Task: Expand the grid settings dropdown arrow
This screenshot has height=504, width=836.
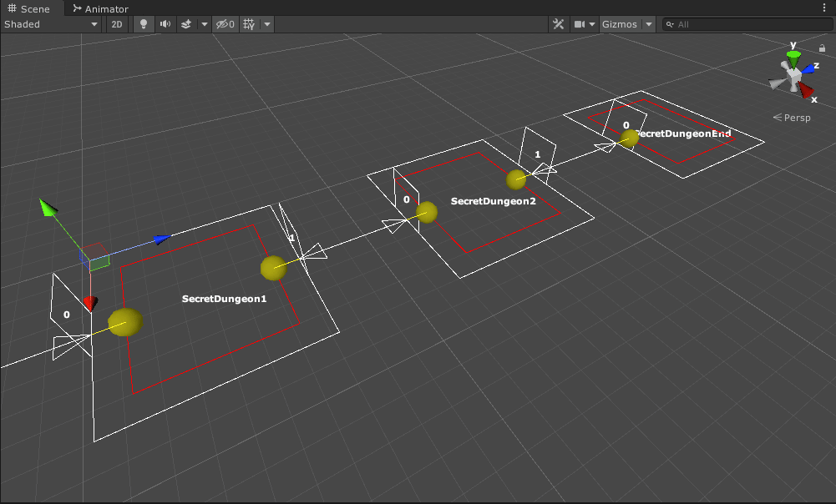Action: point(267,24)
